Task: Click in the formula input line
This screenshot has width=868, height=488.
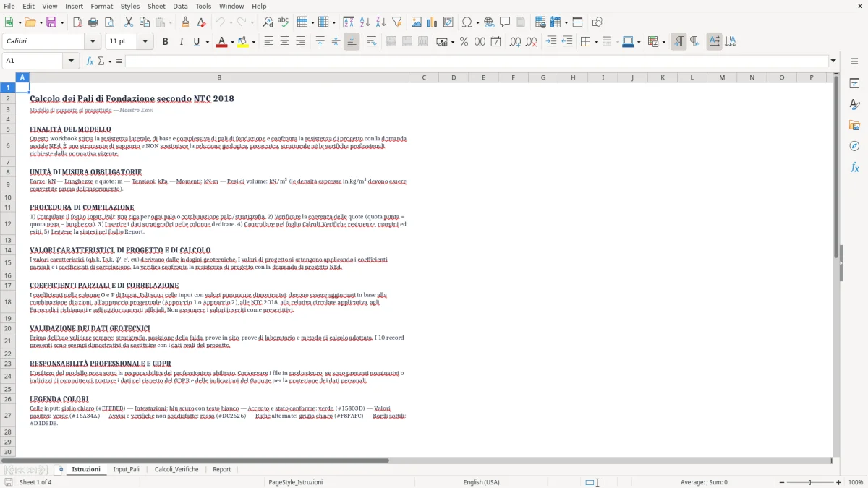Action: click(477, 61)
